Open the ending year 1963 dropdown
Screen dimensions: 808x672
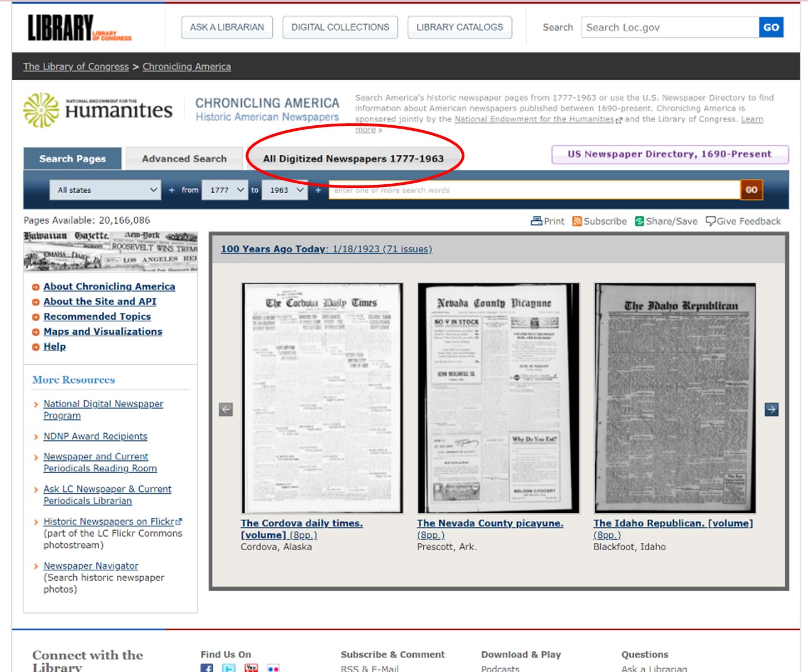tap(285, 190)
